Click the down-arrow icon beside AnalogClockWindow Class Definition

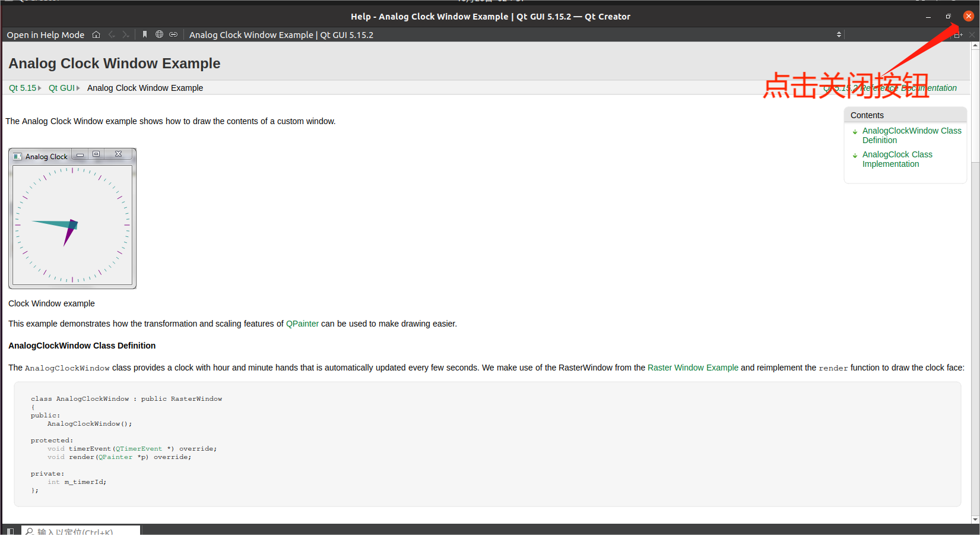(x=855, y=132)
